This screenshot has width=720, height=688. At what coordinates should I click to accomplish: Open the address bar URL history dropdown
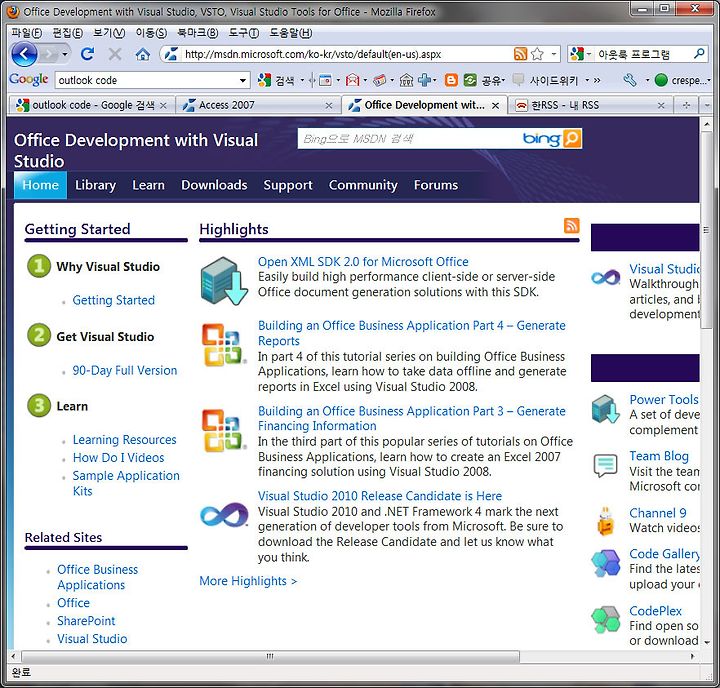click(x=554, y=54)
